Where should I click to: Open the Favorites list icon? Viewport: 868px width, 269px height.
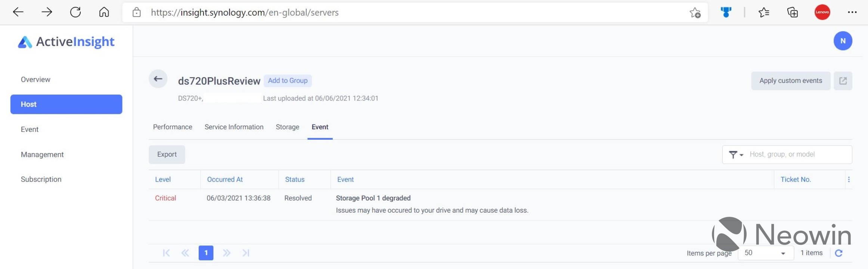pyautogui.click(x=764, y=12)
